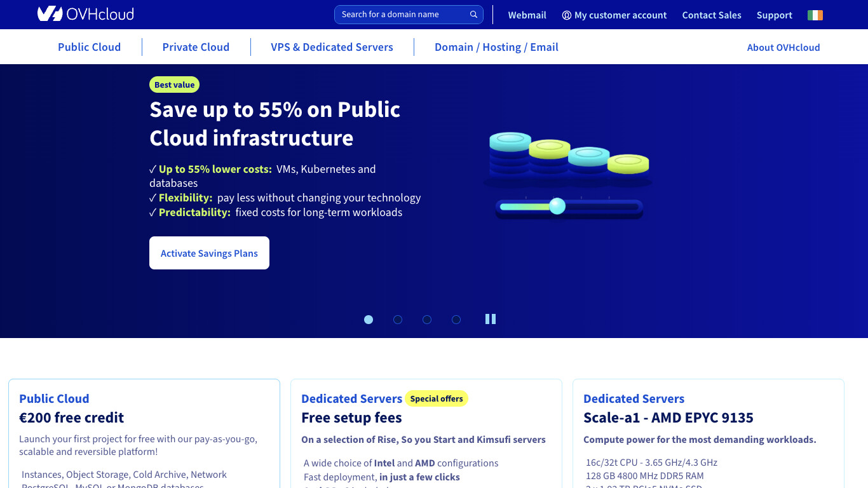Open the Free setup fees card
This screenshot has width=868, height=488.
426,433
